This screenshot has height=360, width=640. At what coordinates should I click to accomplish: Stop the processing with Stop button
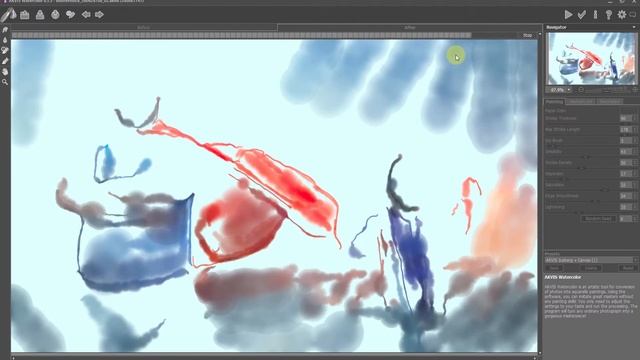527,36
